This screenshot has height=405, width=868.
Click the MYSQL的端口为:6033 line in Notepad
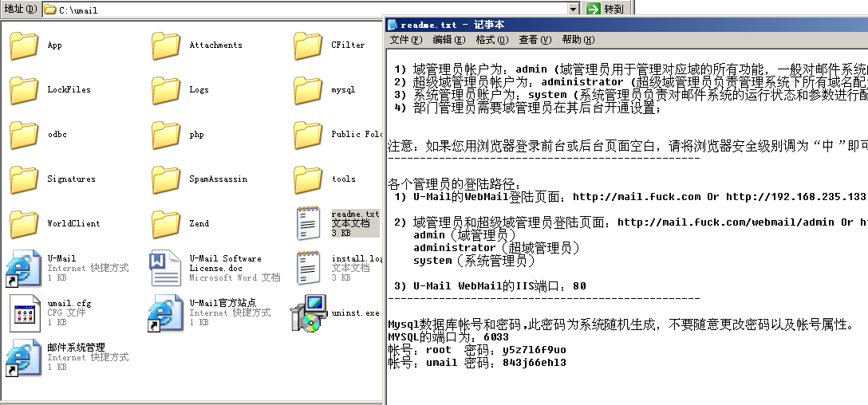(448, 337)
